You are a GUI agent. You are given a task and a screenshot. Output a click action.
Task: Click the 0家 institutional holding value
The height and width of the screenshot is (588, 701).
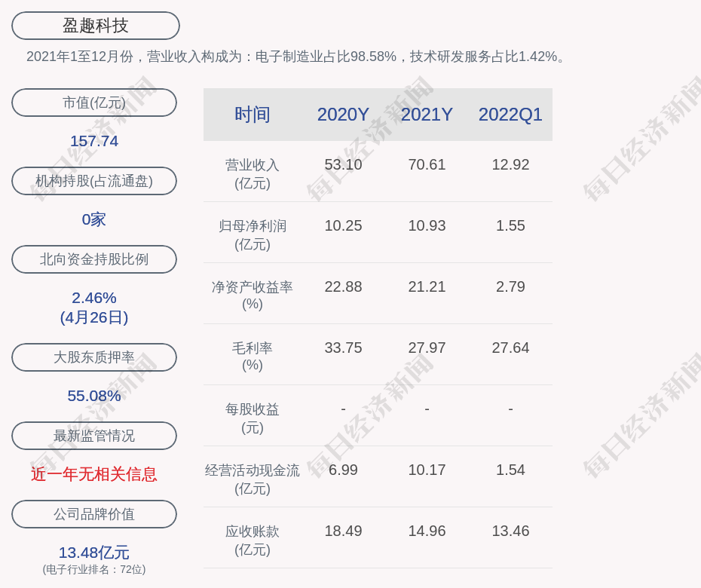(x=94, y=219)
